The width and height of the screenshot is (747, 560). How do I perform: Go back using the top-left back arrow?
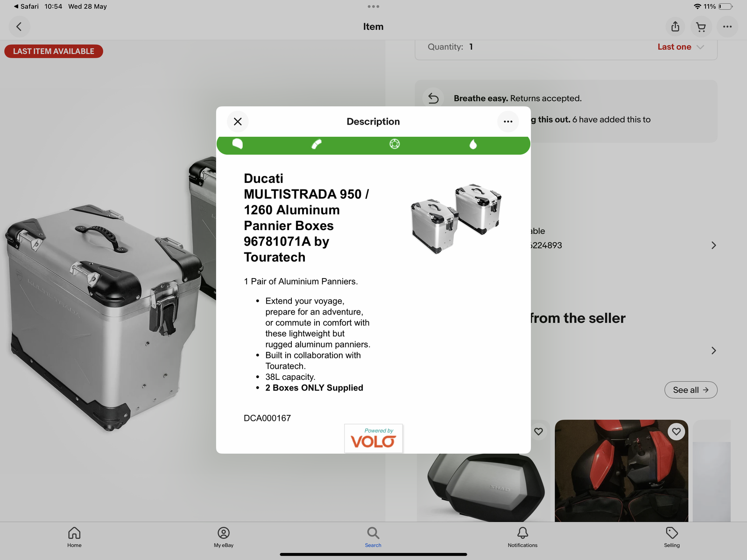pos(19,27)
